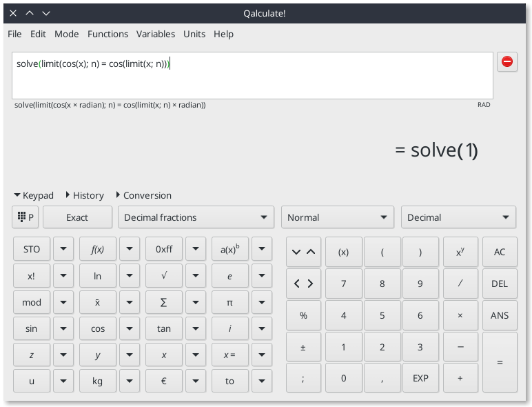Viewport: 532px width, 407px height.
Task: Click the percent button
Action: coord(303,315)
